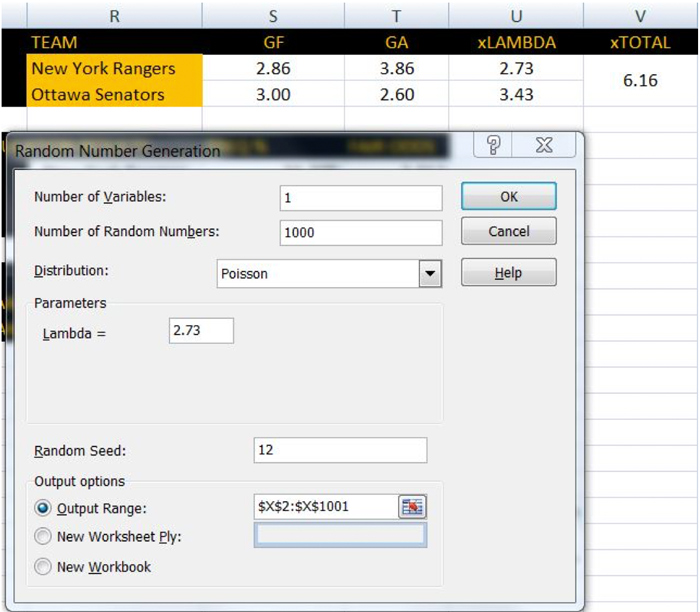The width and height of the screenshot is (700, 612).
Task: Click the Output Range reference field
Action: coord(326,507)
